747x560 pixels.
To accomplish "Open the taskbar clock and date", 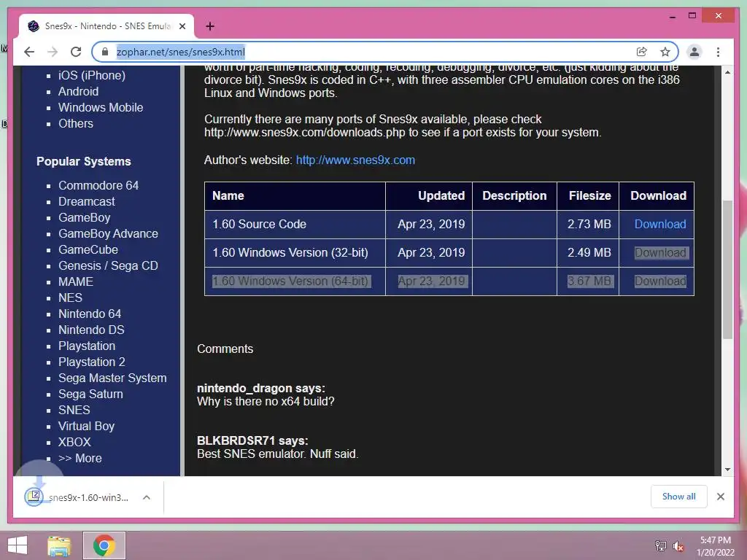I will [x=716, y=546].
